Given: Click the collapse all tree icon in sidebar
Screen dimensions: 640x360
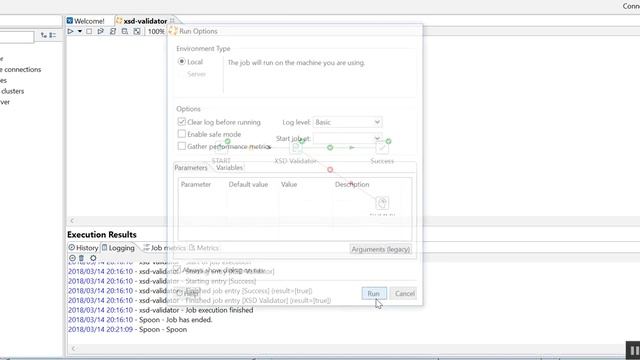Looking at the screenshot, I should [53, 36].
